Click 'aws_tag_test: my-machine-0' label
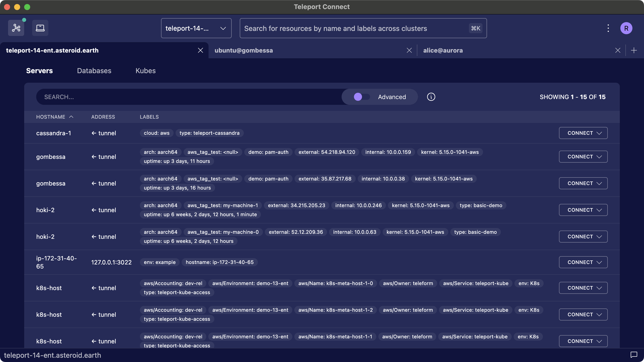The height and width of the screenshot is (362, 644). coord(223,232)
